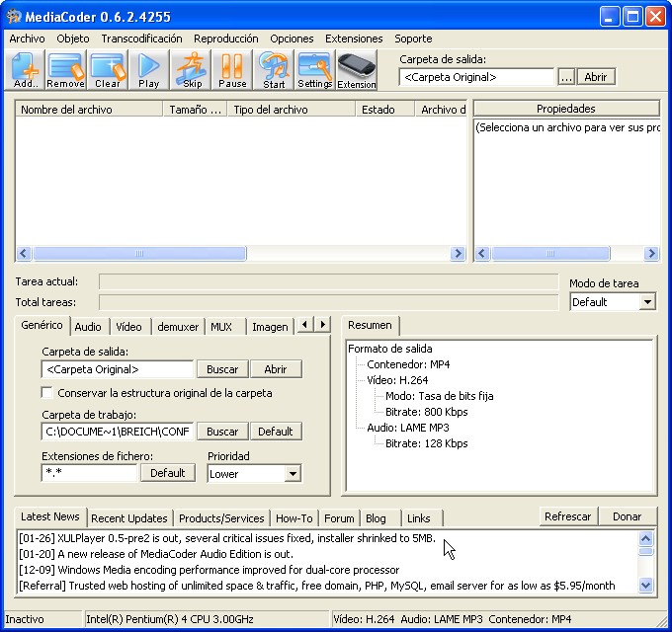Open the Objeto menu
The height and width of the screenshot is (632, 672).
click(x=73, y=39)
